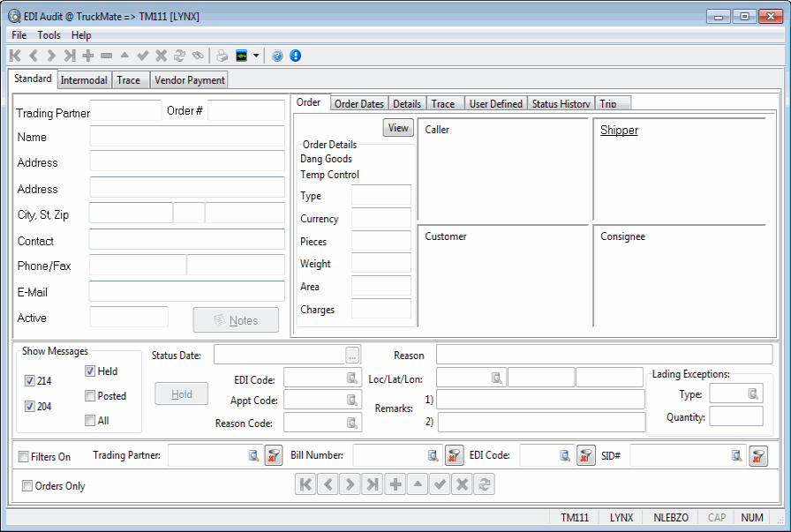Open the EDI Code lookup in the status section
The image size is (791, 532).
click(x=352, y=378)
